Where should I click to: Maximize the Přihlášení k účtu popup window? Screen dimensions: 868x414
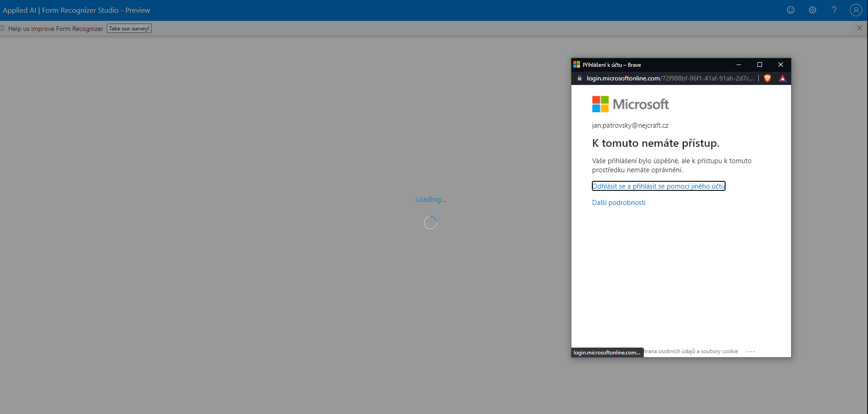pos(760,65)
